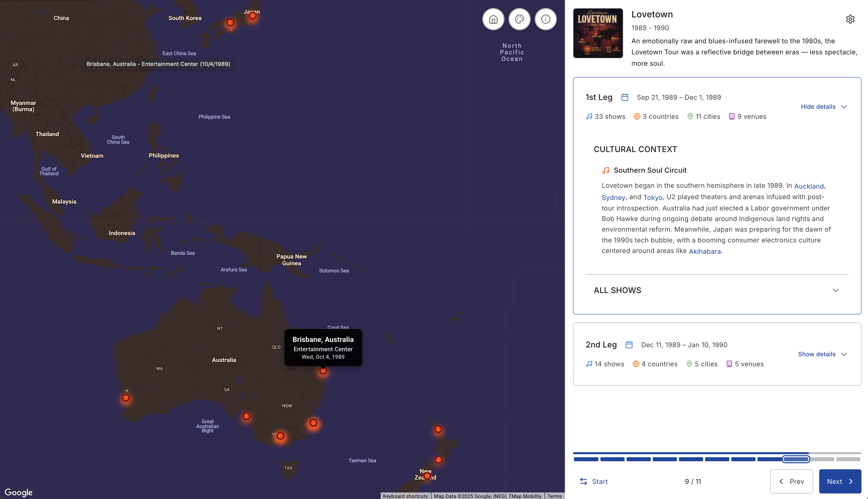Go back with Prev button
Screen dimensions: 868x499
(x=791, y=481)
